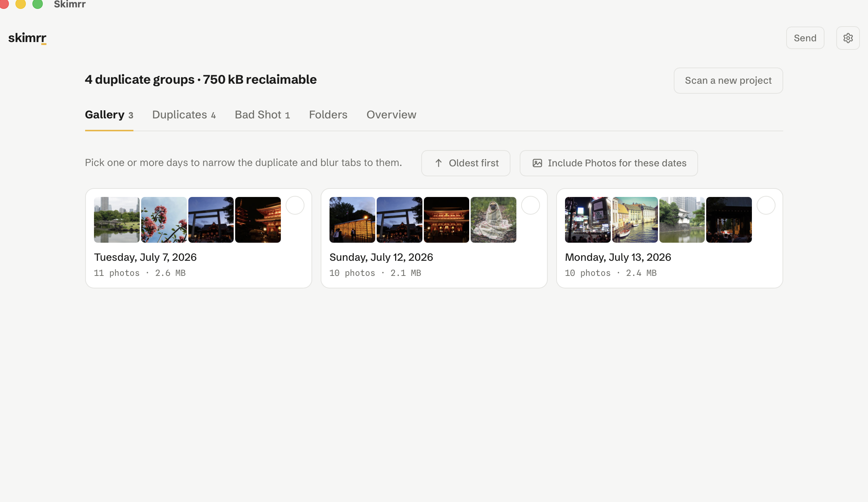Open settings via the gear icon
The height and width of the screenshot is (502, 868).
pyautogui.click(x=848, y=38)
